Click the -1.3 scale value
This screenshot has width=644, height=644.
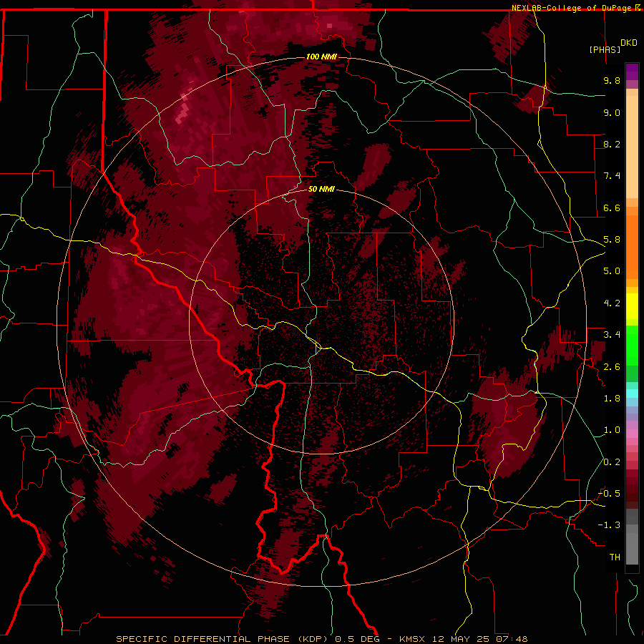coord(609,525)
